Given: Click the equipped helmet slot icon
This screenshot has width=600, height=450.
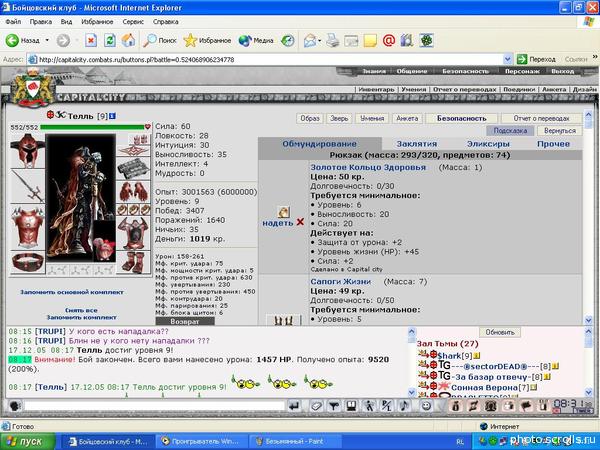Looking at the screenshot, I should coord(28,151).
